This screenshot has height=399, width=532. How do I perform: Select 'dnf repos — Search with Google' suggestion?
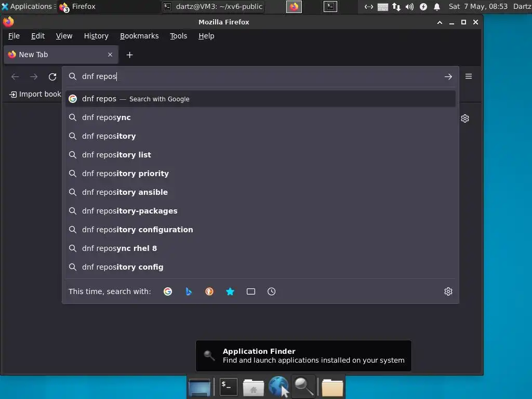coord(260,99)
